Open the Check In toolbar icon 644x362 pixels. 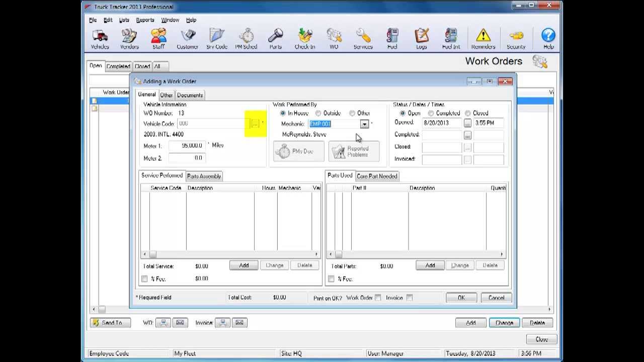click(305, 39)
